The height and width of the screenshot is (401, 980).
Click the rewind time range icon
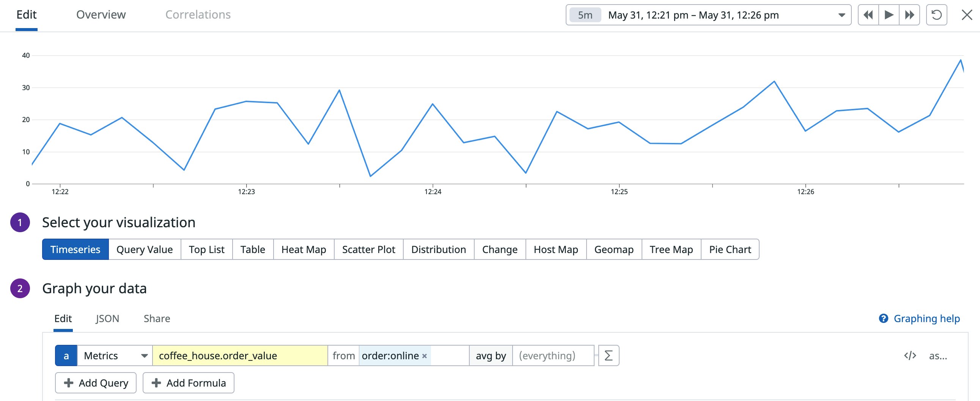(x=868, y=15)
